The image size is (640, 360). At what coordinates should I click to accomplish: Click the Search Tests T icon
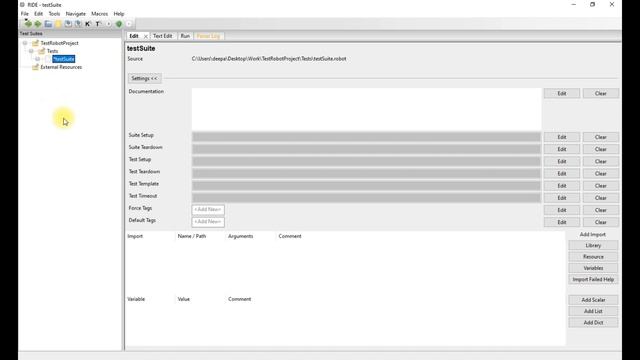coord(98,24)
